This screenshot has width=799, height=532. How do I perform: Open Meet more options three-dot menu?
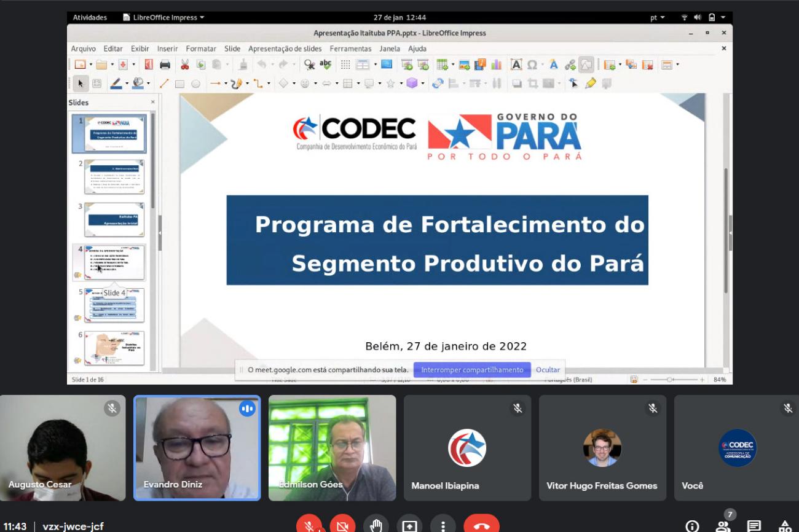click(x=443, y=526)
